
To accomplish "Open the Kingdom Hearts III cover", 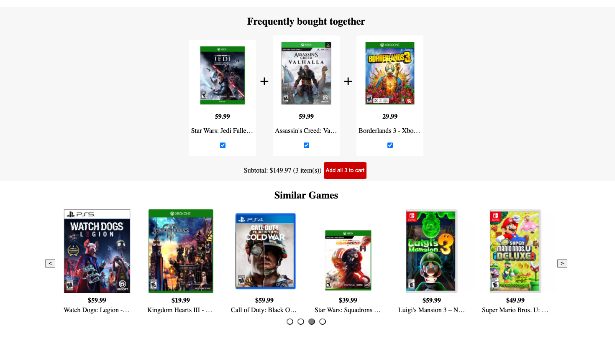I will coord(181,251).
